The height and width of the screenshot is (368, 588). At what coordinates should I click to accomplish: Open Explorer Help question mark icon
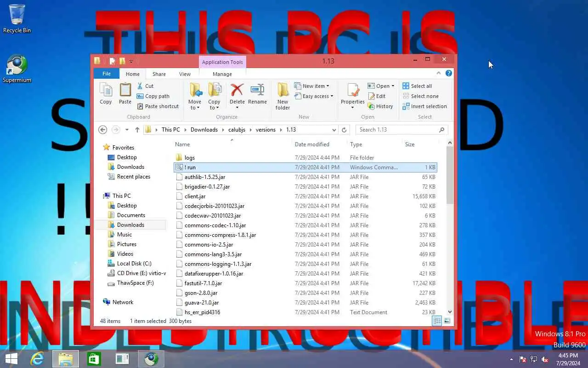[x=449, y=73]
